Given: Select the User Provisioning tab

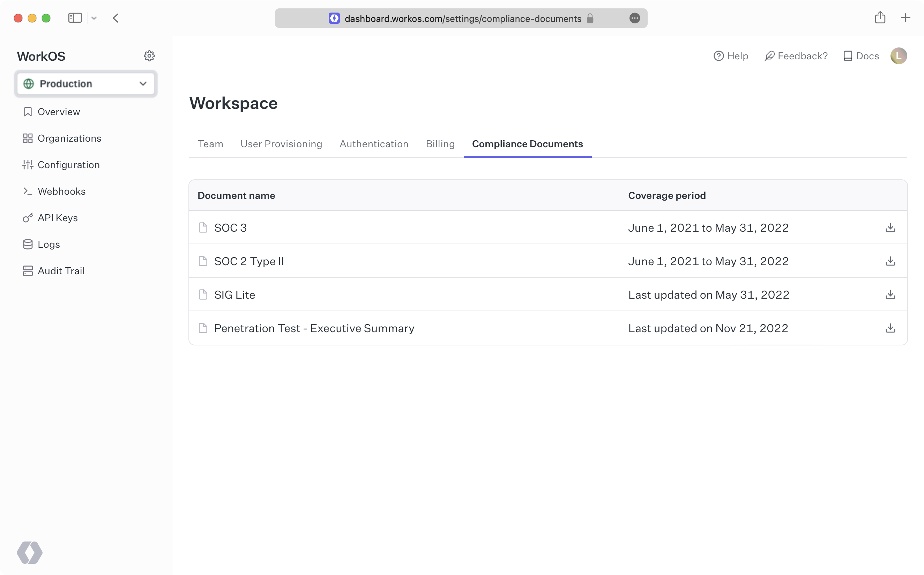Looking at the screenshot, I should point(282,144).
